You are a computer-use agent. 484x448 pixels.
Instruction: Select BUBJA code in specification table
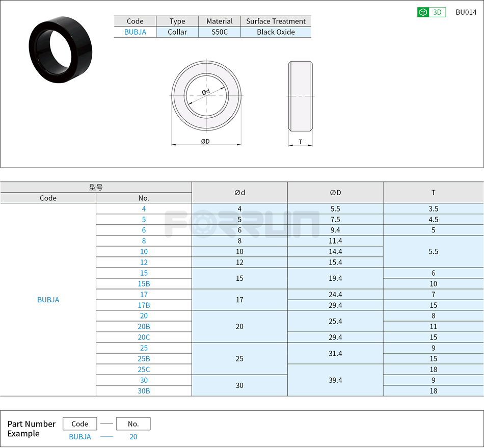[x=48, y=300]
